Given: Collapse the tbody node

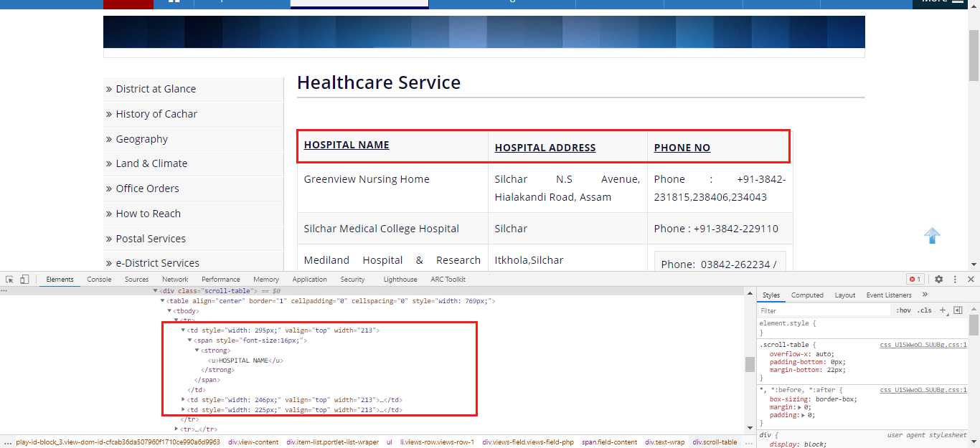Looking at the screenshot, I should 170,311.
